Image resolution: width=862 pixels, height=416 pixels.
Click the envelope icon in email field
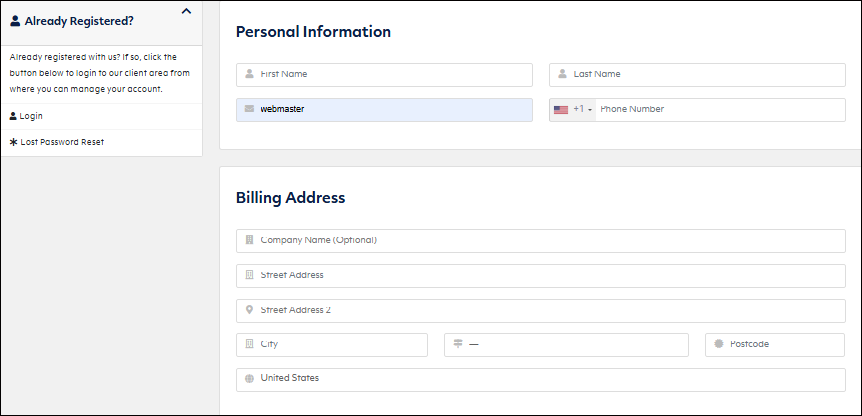pos(249,109)
